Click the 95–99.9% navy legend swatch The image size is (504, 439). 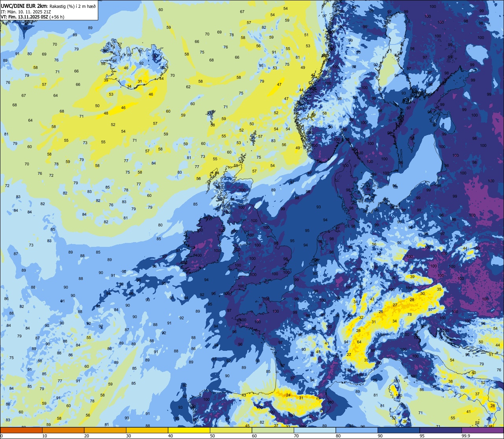[441, 430]
